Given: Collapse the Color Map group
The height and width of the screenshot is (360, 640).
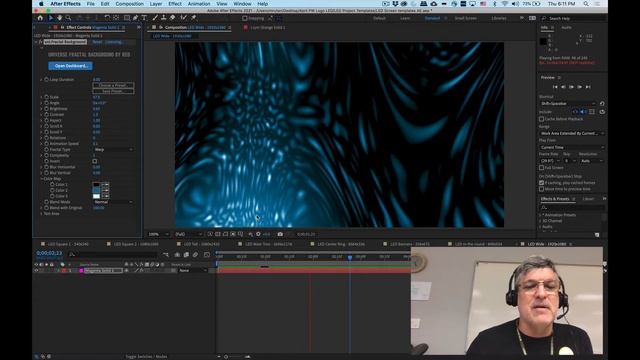Looking at the screenshot, I should pyautogui.click(x=42, y=179).
